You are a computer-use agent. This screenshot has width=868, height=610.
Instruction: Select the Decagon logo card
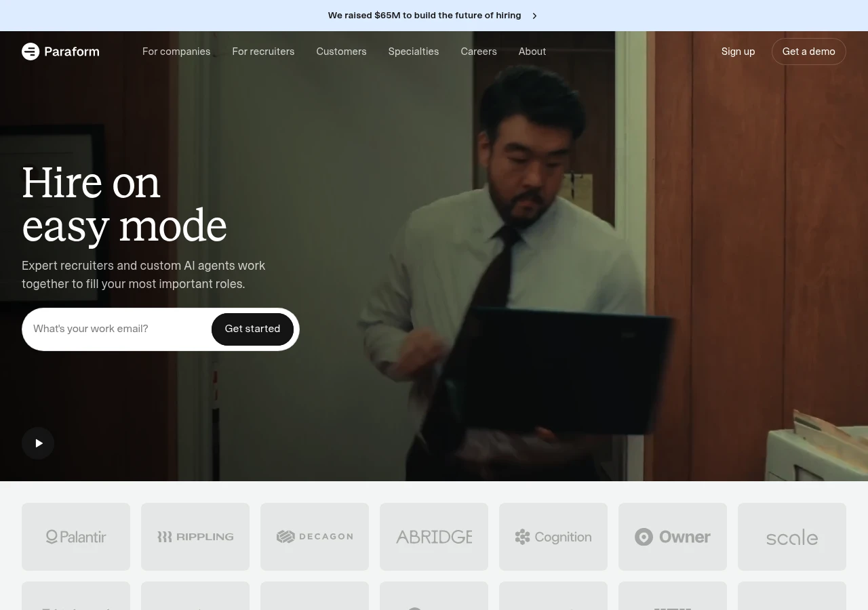tap(315, 537)
